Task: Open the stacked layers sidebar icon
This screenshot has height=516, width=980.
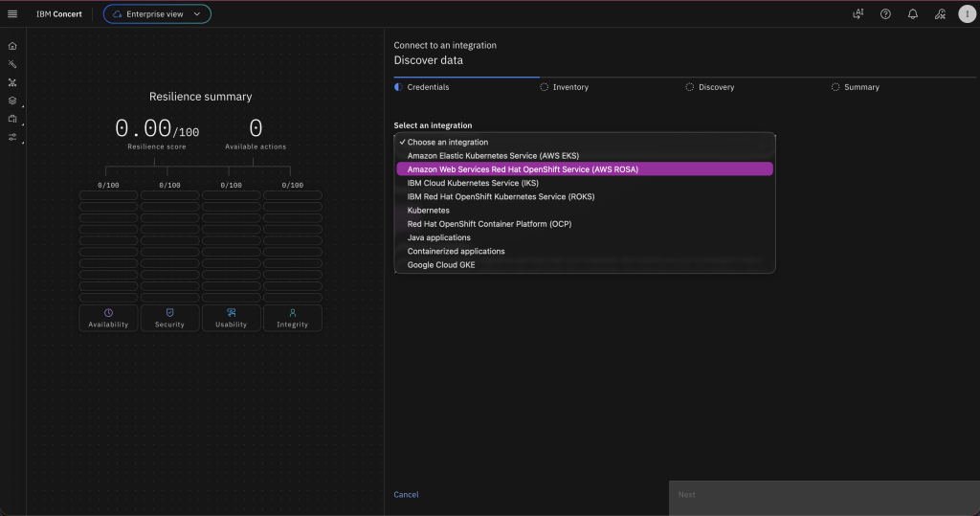Action: (x=12, y=101)
